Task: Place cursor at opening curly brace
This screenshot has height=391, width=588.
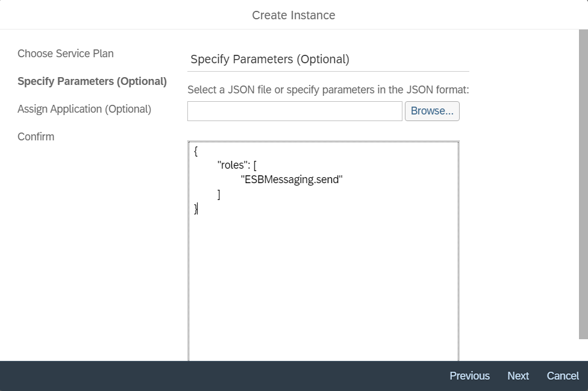Action: pyautogui.click(x=196, y=151)
